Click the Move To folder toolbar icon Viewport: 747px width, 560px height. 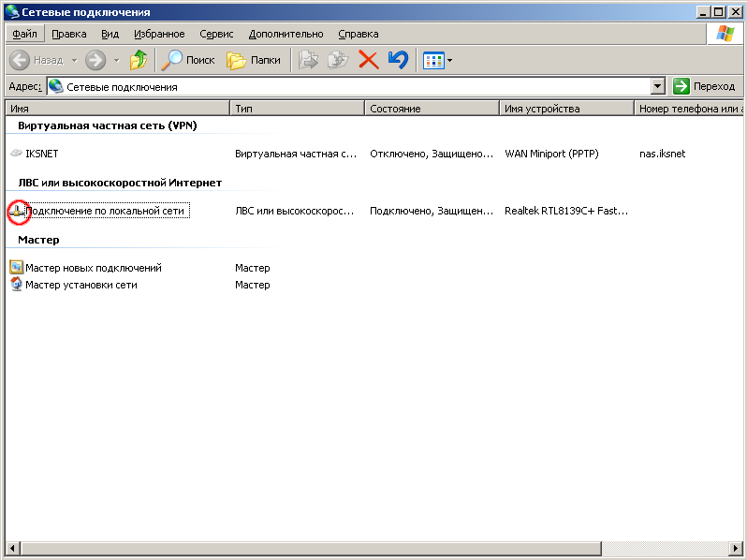308,60
